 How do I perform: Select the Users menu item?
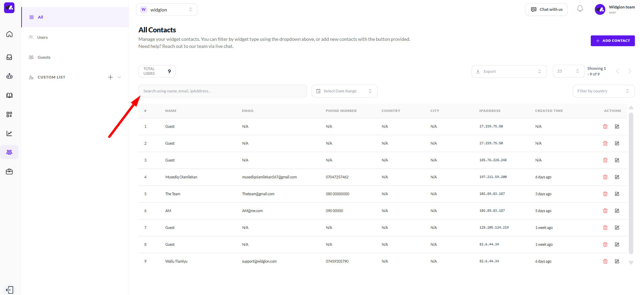[x=42, y=37]
